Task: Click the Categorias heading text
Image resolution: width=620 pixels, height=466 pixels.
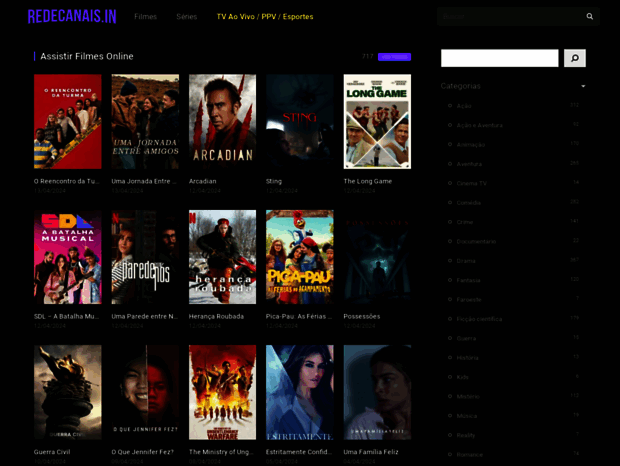Action: [460, 86]
